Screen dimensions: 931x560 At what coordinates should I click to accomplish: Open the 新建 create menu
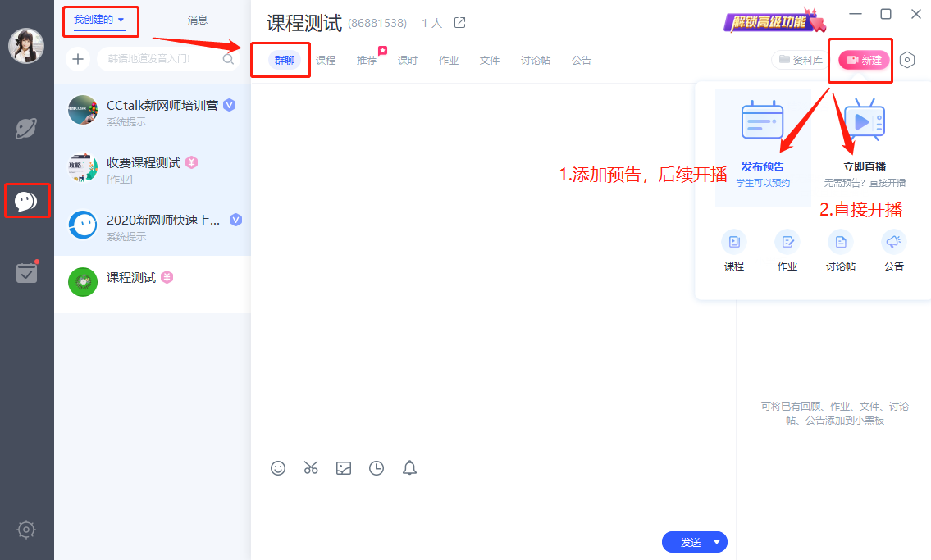864,60
